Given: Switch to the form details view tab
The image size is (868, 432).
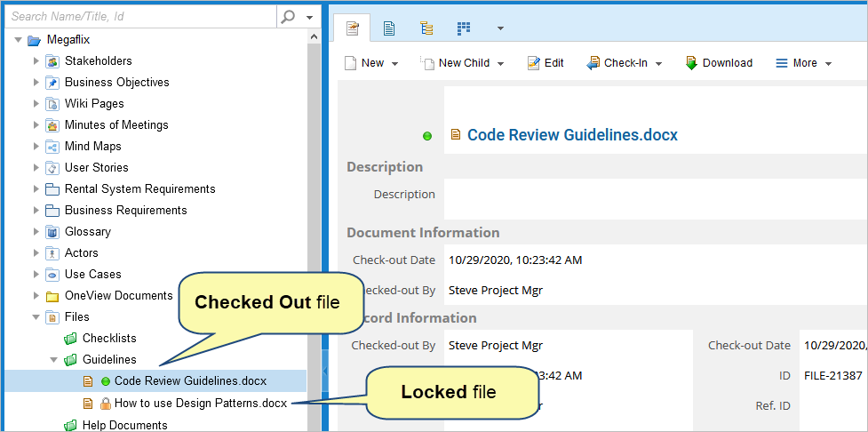Looking at the screenshot, I should tap(353, 28).
